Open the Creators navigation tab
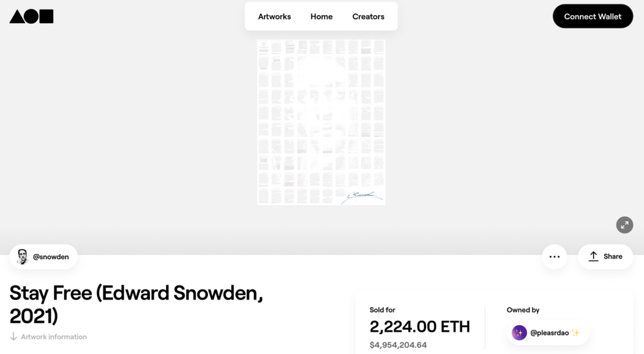Screen dimensions: 644x354 (x=368, y=16)
